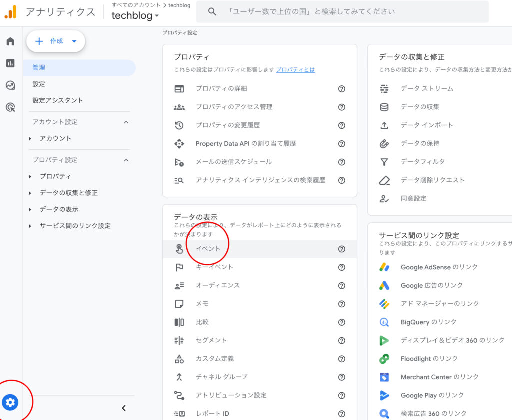Image resolution: width=512 pixels, height=420 pixels.
Task: Select 管理 in the side menu
Action: (79, 67)
